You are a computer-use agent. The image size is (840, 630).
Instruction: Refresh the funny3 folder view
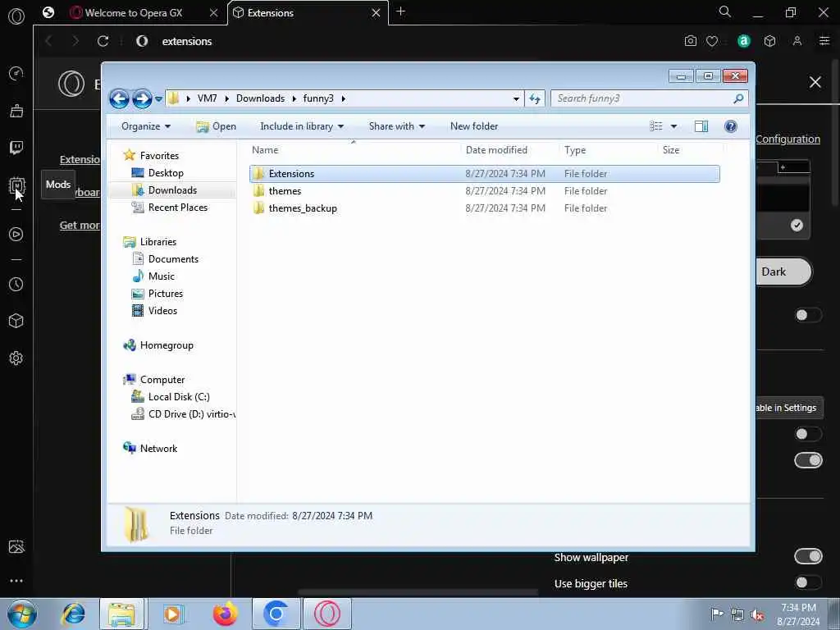pyautogui.click(x=535, y=98)
